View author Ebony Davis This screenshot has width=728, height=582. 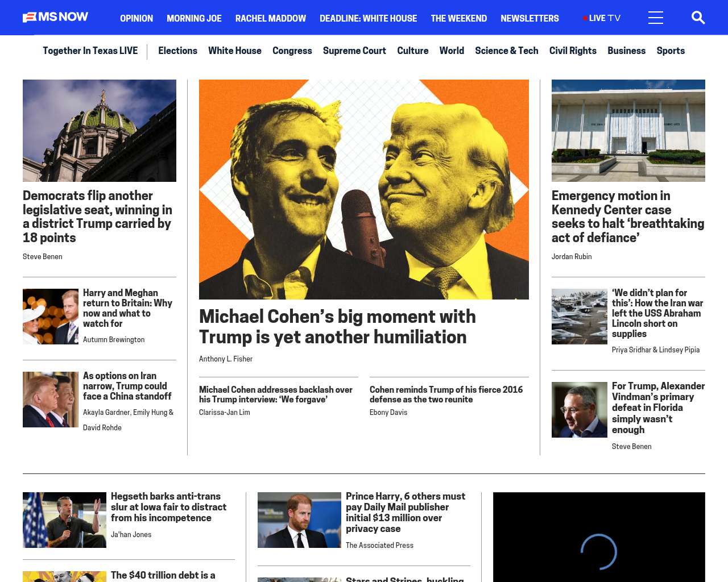pyautogui.click(x=388, y=413)
